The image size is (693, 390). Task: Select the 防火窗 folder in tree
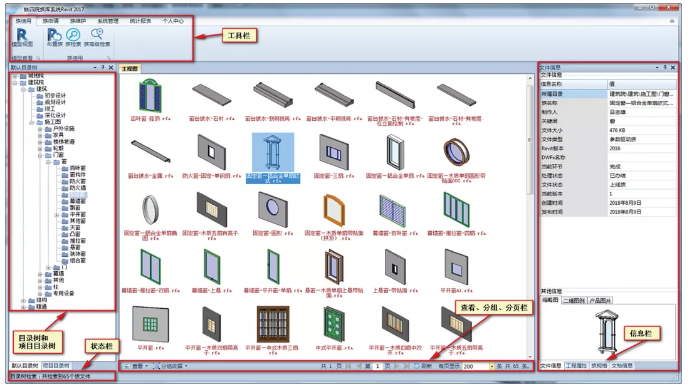pyautogui.click(x=74, y=181)
